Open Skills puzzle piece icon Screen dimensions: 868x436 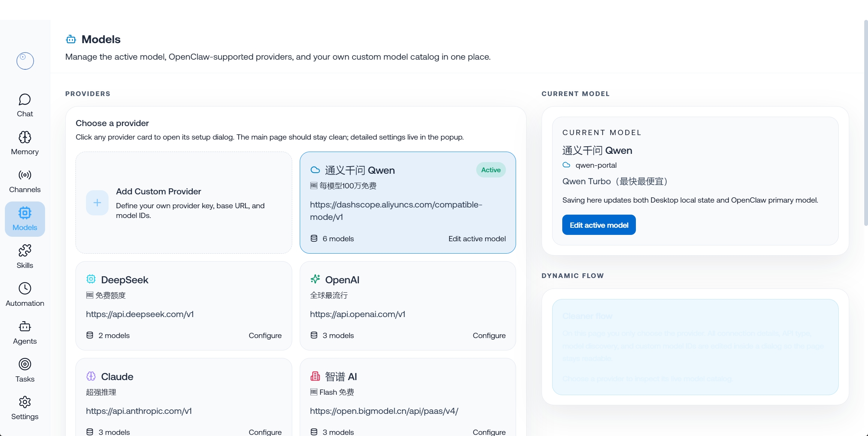pyautogui.click(x=25, y=251)
